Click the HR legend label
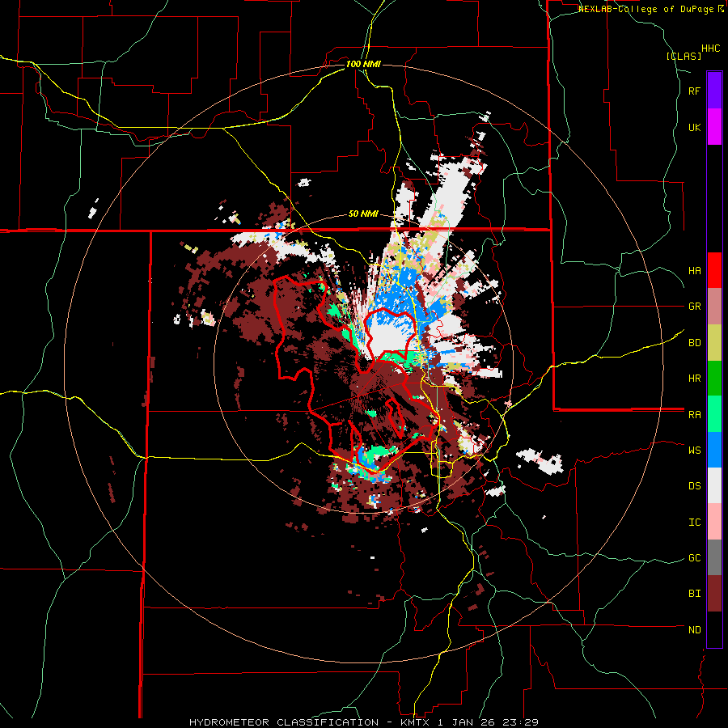Screen dimensions: 728x728 (x=695, y=379)
